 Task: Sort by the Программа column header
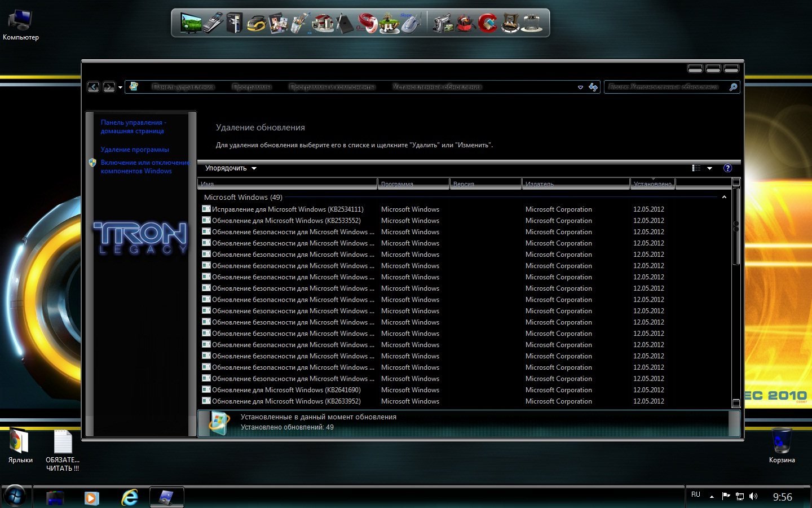tap(413, 184)
